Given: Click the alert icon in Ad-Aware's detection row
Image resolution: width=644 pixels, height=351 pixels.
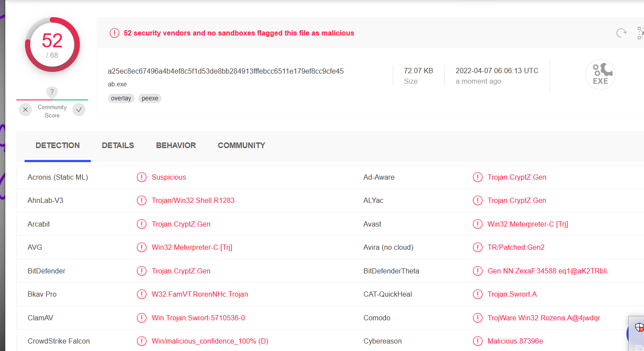Looking at the screenshot, I should [478, 177].
